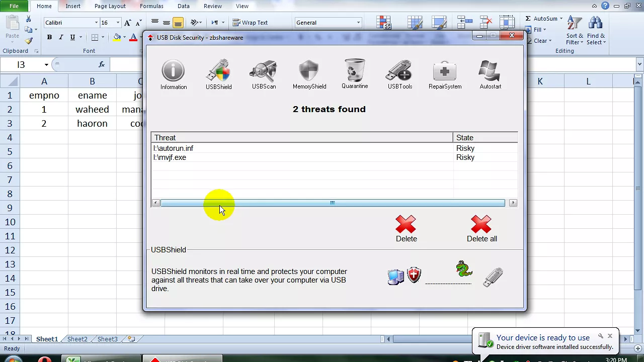The height and width of the screenshot is (362, 644).
Task: Toggle Underline formatting
Action: [x=72, y=37]
